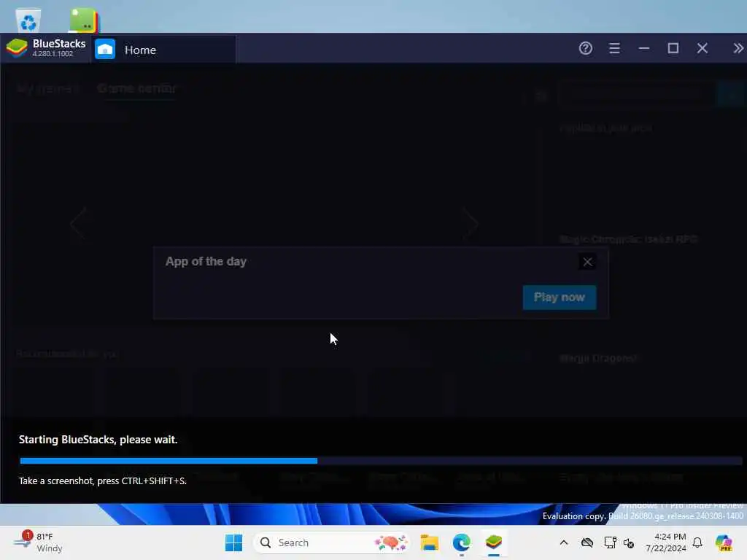Click the App of the day title
Image resolution: width=747 pixels, height=560 pixels.
click(206, 262)
